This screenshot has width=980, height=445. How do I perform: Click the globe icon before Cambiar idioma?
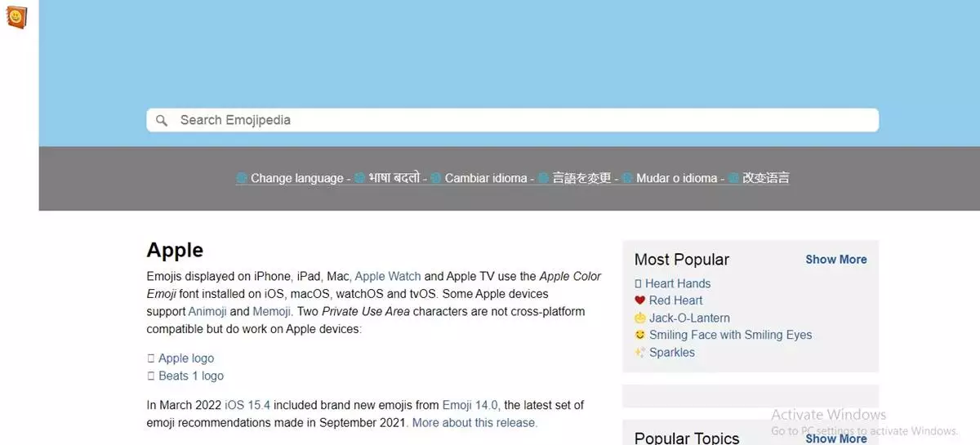[x=436, y=178]
